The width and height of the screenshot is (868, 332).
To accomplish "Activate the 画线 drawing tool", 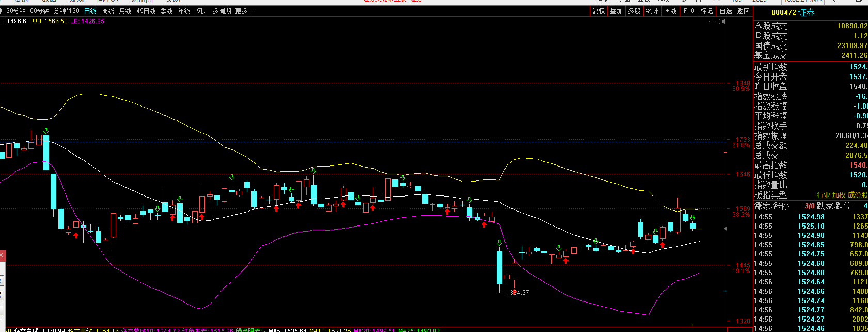I will (x=670, y=11).
